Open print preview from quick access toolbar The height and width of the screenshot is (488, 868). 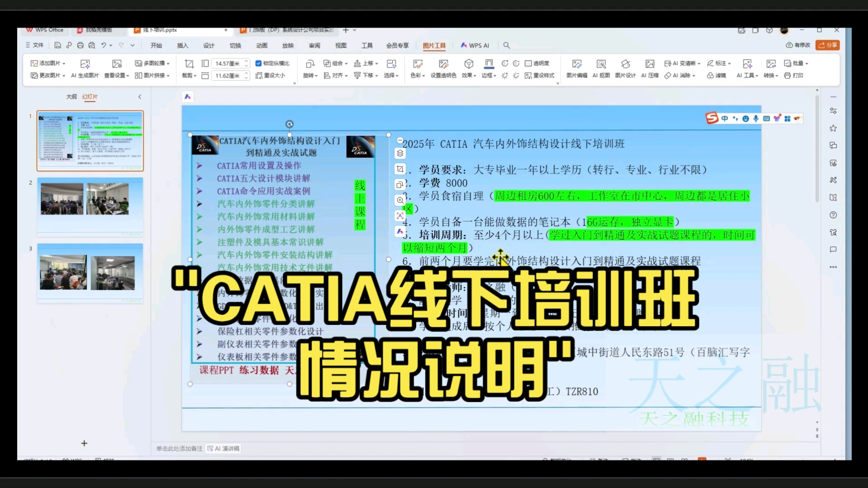tap(92, 45)
